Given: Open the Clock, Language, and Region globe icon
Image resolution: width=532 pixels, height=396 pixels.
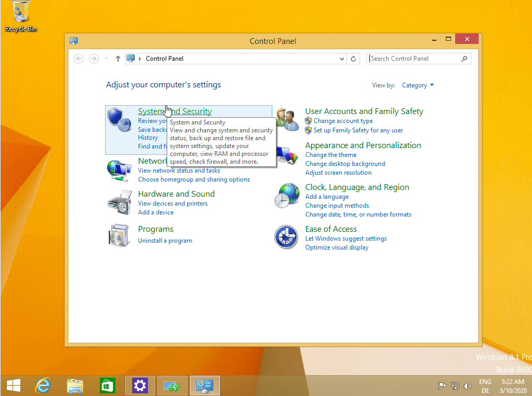Looking at the screenshot, I should pyautogui.click(x=287, y=196).
